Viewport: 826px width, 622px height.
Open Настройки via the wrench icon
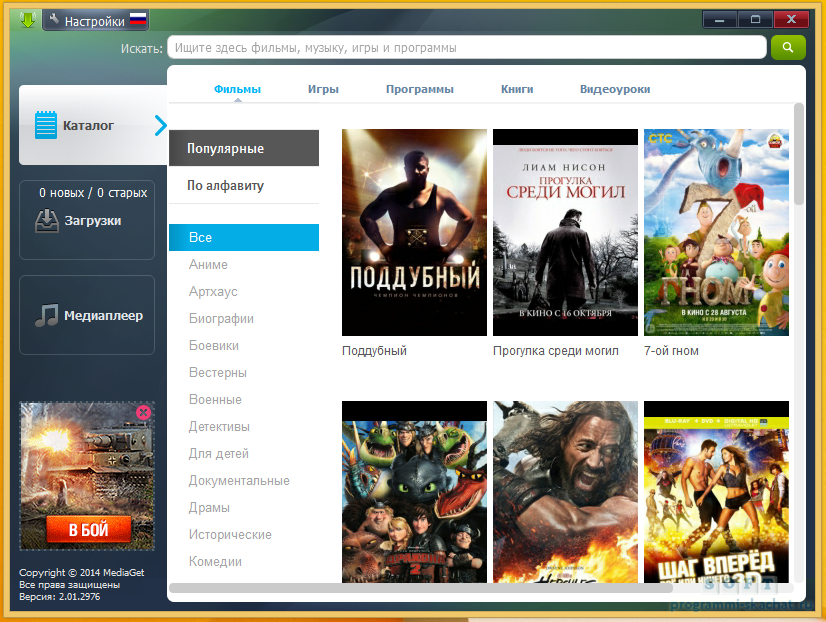(54, 19)
